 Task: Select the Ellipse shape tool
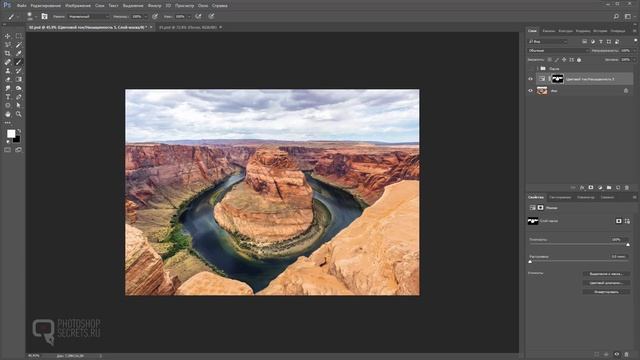[8, 106]
